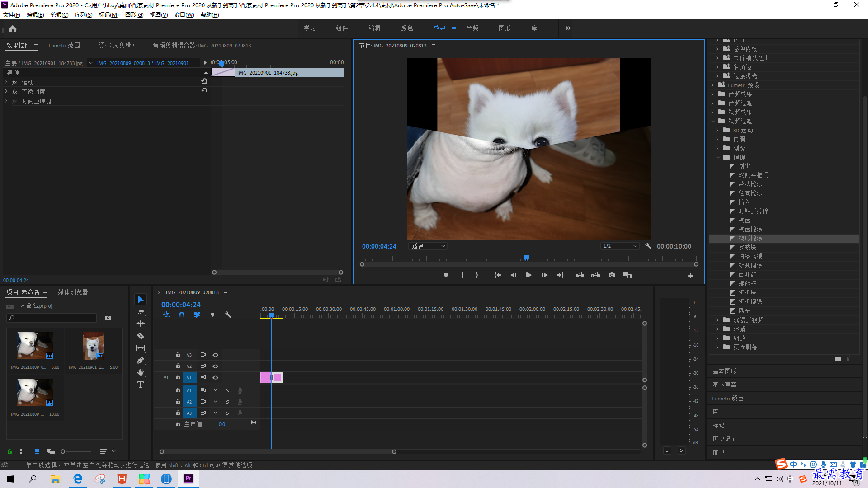Export frame with camera icon
The width and height of the screenshot is (868, 488).
click(612, 275)
